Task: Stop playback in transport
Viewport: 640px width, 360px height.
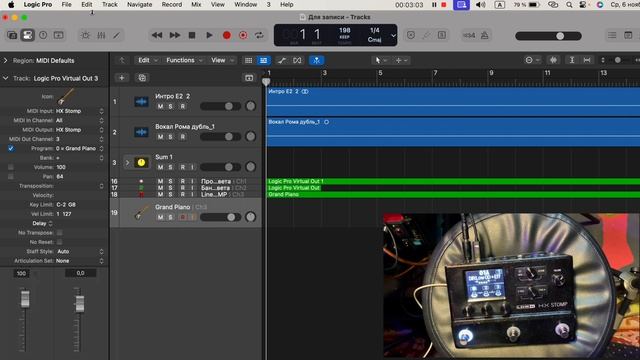Action: (192, 36)
